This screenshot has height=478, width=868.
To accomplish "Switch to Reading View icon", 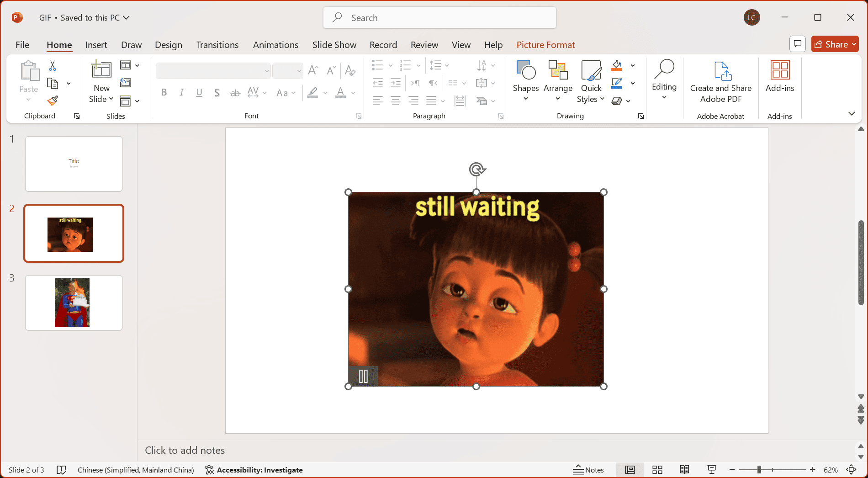I will tap(684, 470).
